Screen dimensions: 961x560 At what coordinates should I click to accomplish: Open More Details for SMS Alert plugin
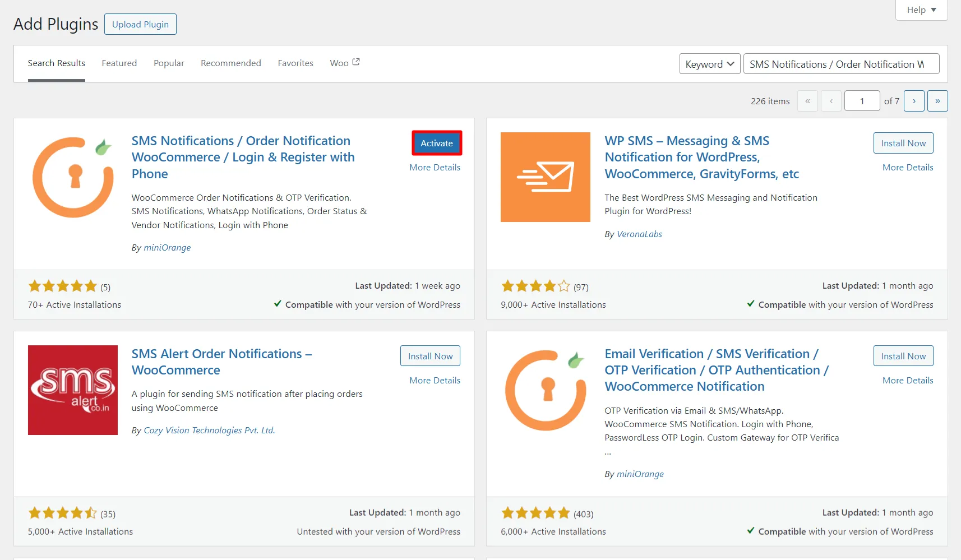435,380
